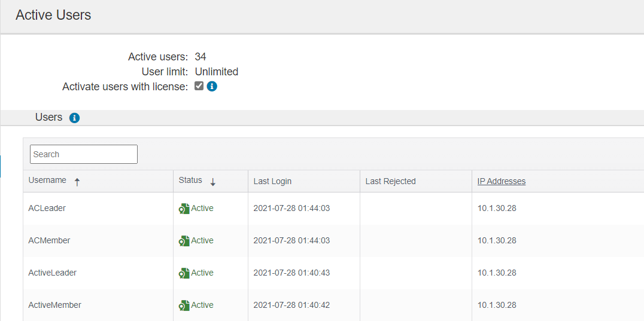Click the license status icon for ACMember
644x321 pixels.
click(x=184, y=241)
